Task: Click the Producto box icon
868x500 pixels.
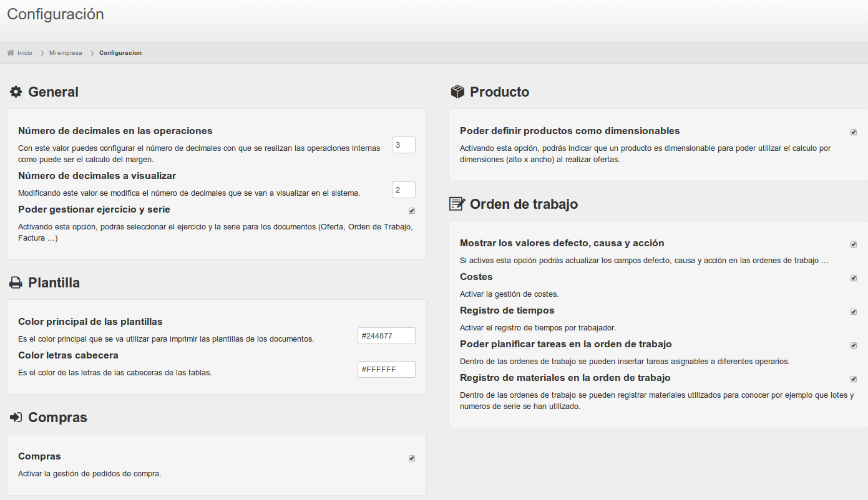Action: coord(457,92)
